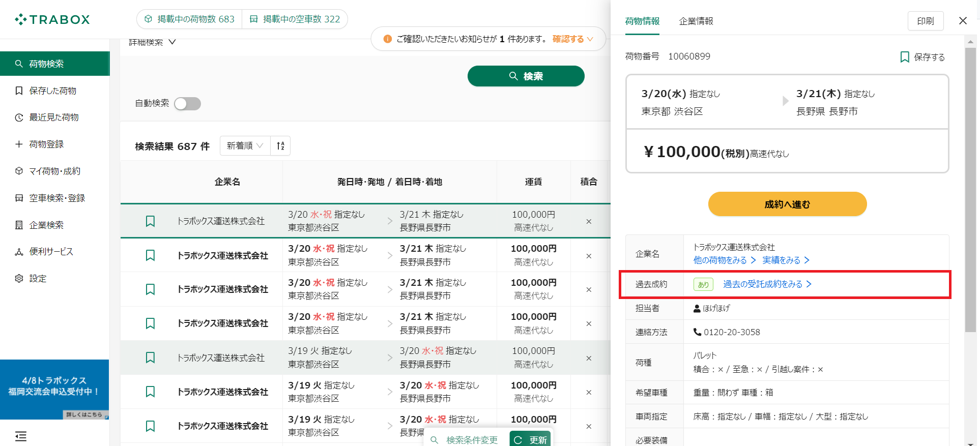
Task: Expand the 確認する notification dropdown
Action: click(573, 39)
